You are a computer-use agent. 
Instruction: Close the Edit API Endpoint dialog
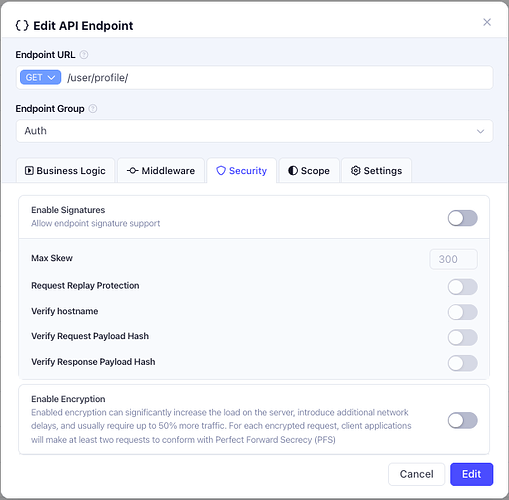[487, 22]
